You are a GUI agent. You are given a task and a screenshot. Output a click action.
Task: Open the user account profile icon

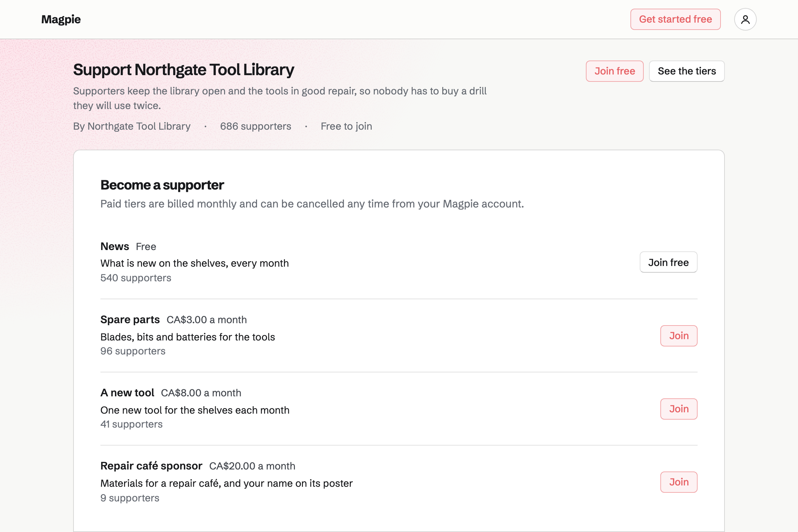click(745, 19)
